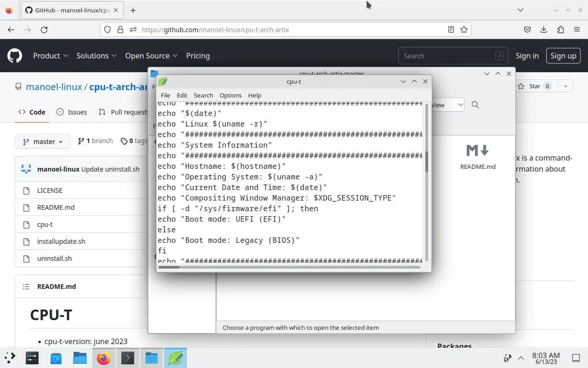Viewport: 588px width, 368px height.
Task: Open the LICENSE file
Action: click(x=50, y=190)
